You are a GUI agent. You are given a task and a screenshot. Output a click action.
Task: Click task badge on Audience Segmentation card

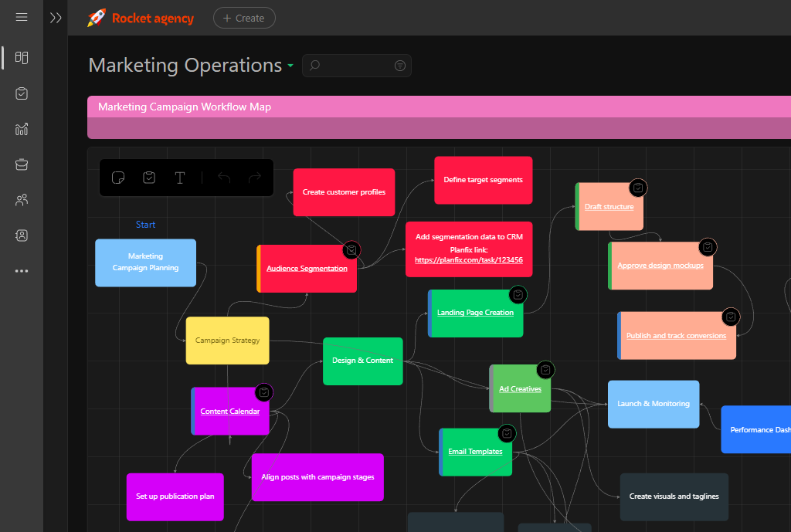click(351, 250)
